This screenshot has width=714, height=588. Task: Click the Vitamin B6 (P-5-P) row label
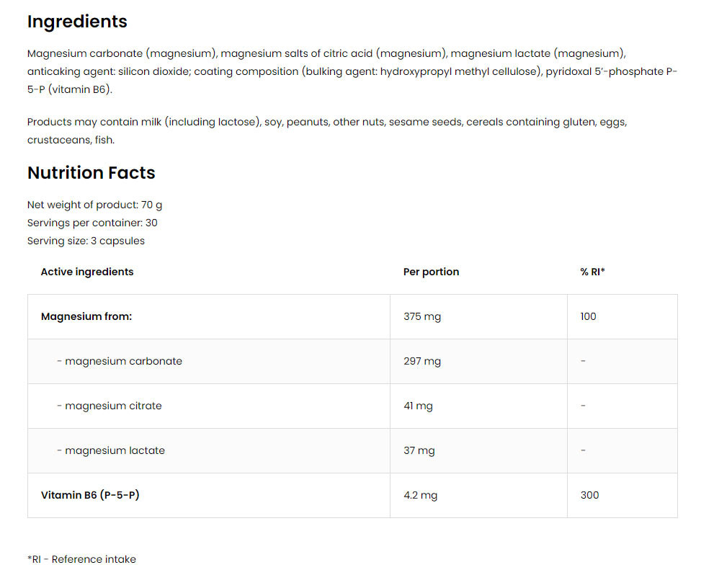[x=90, y=495]
